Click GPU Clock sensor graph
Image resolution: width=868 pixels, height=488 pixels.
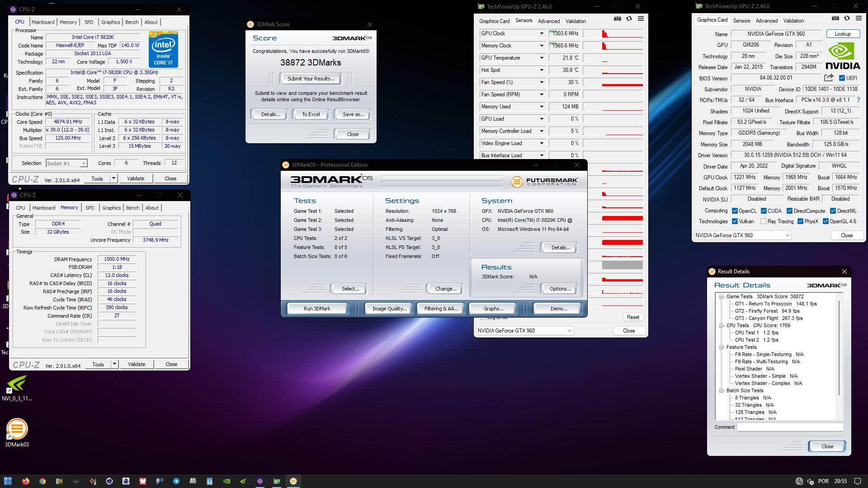tap(613, 33)
